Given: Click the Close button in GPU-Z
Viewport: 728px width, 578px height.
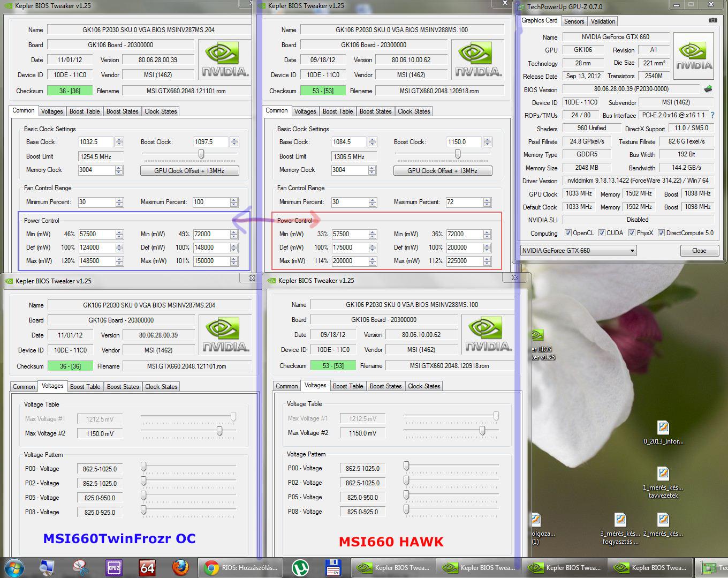Looking at the screenshot, I should click(x=699, y=251).
